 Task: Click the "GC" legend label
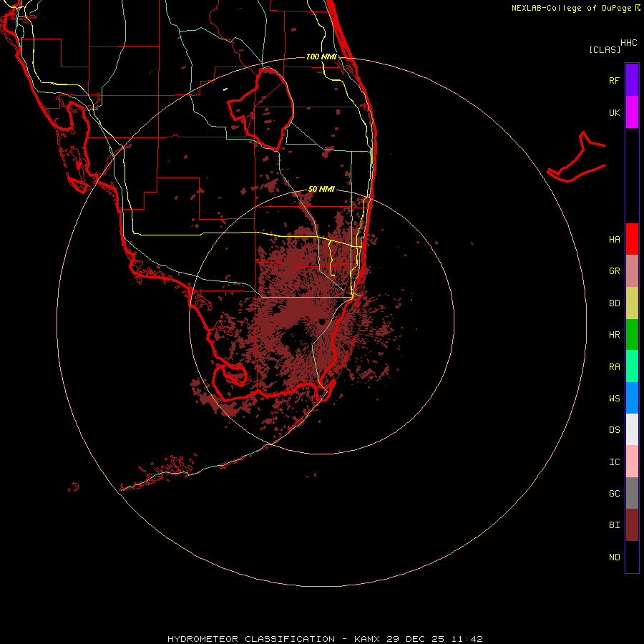click(614, 493)
